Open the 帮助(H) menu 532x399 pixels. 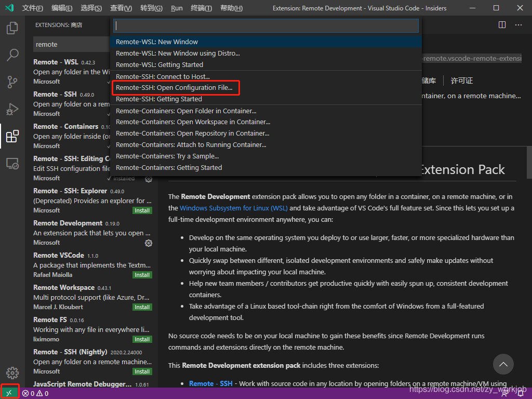[x=231, y=8]
